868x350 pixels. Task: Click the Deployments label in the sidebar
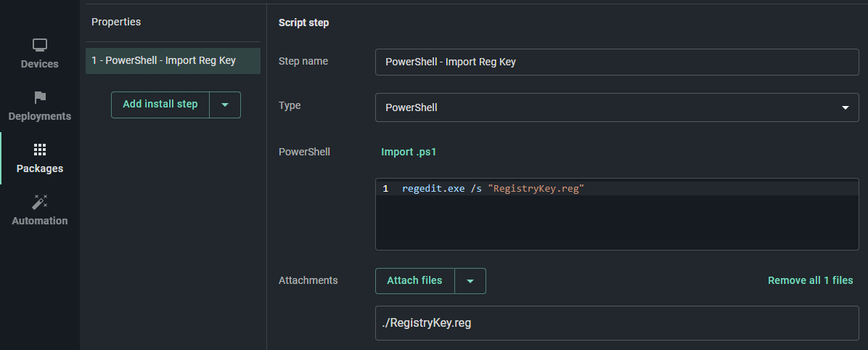[39, 116]
